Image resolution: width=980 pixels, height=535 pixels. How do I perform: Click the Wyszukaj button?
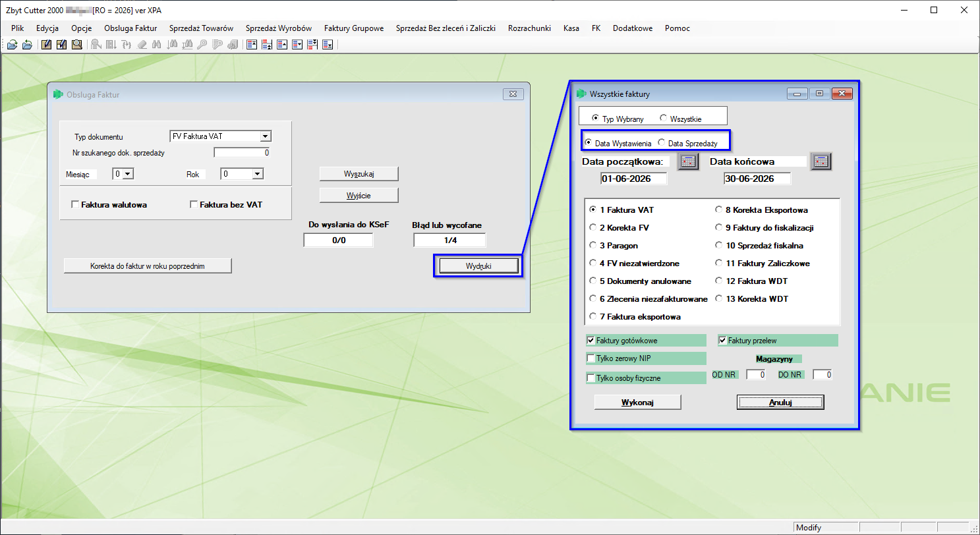pyautogui.click(x=359, y=173)
